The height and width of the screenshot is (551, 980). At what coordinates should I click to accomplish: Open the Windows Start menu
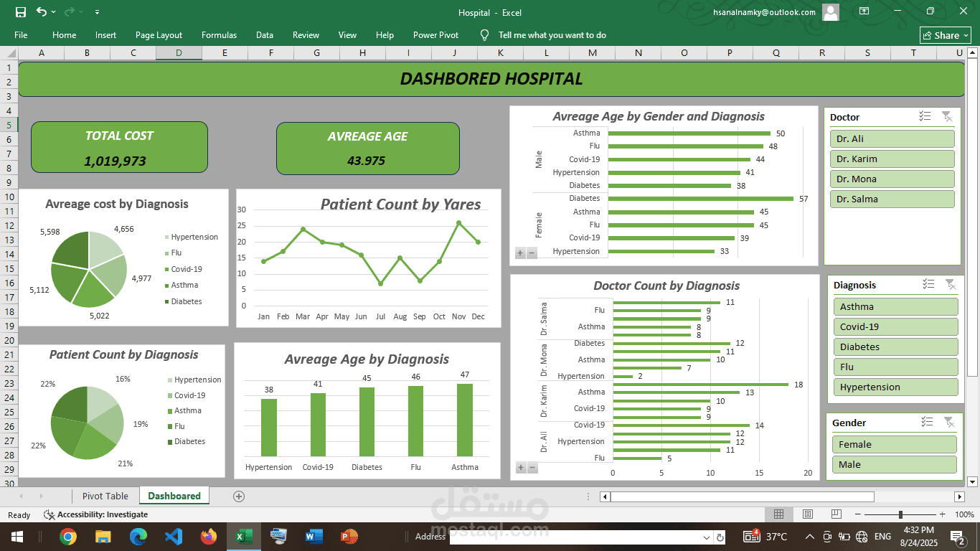point(17,536)
